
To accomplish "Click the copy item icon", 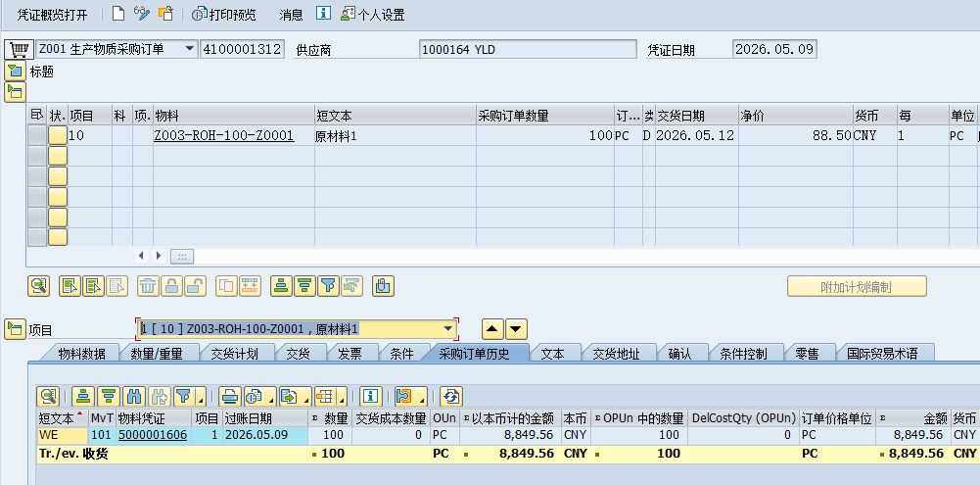I will tap(226, 286).
